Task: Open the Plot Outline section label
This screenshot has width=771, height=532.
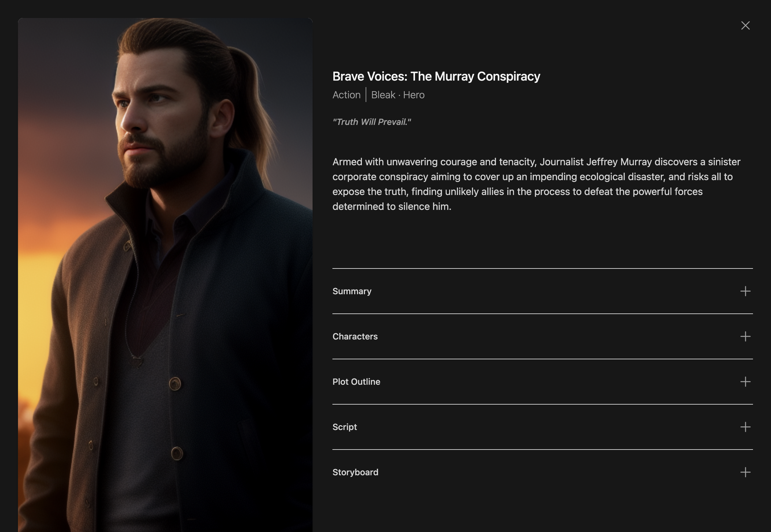Action: click(356, 382)
